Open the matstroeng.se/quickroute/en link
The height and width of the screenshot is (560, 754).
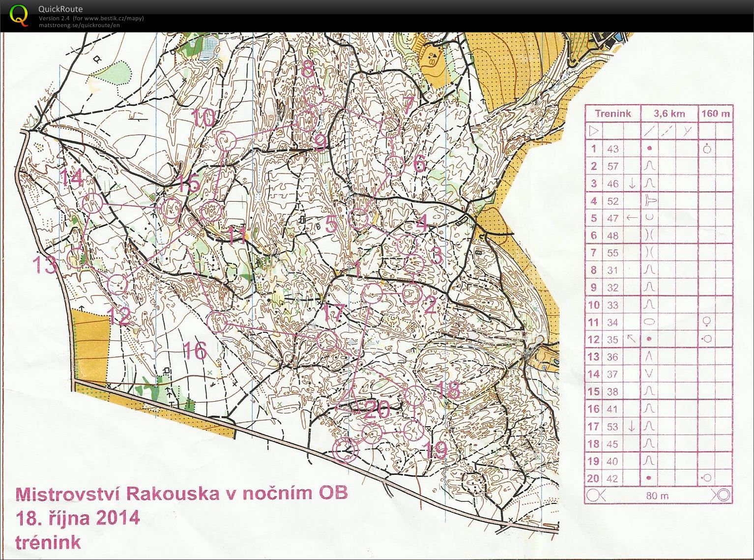[x=79, y=25]
